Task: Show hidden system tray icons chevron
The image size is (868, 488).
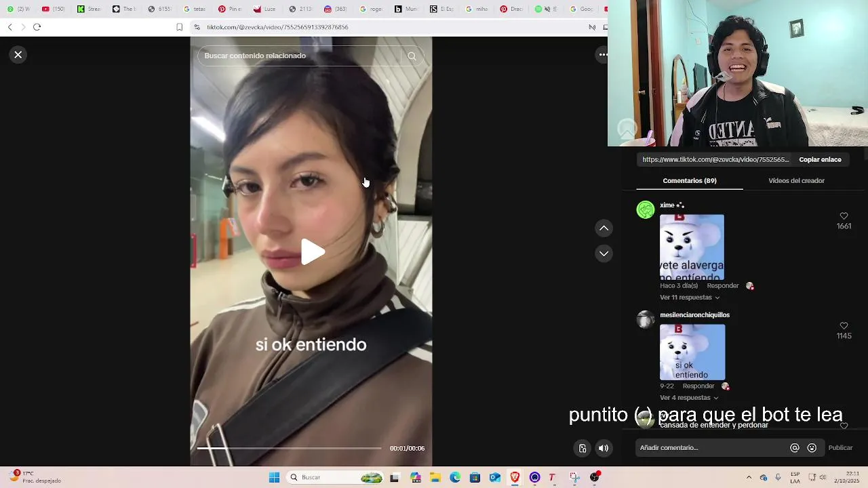Action: (x=749, y=478)
